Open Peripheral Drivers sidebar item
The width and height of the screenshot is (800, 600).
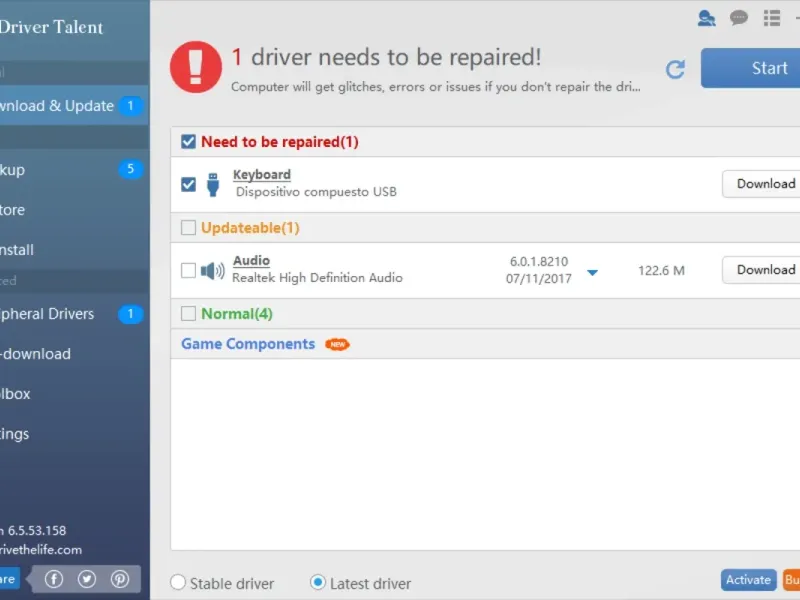point(74,314)
